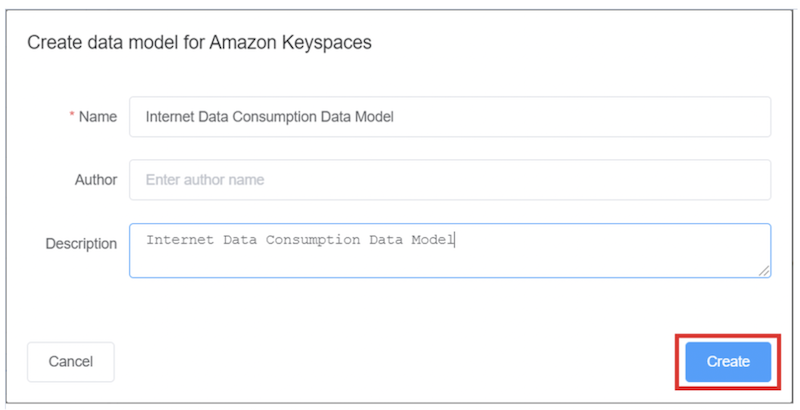Focus the Name input field
The width and height of the screenshot is (800, 410).
click(x=450, y=116)
